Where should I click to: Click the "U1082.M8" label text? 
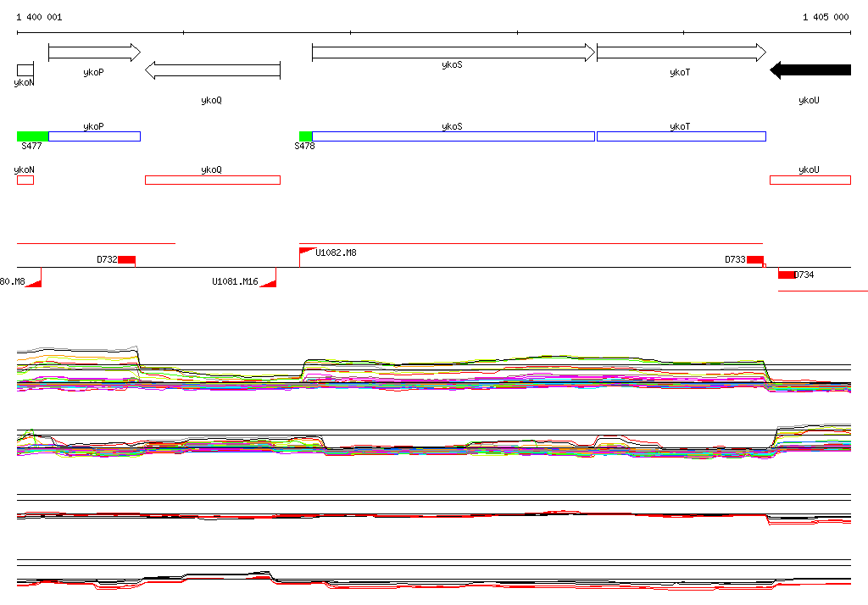(x=336, y=253)
